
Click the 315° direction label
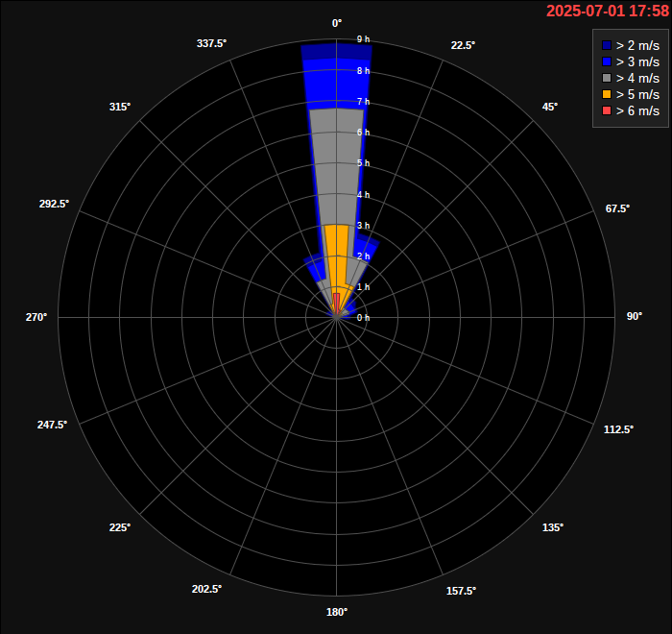coord(120,107)
